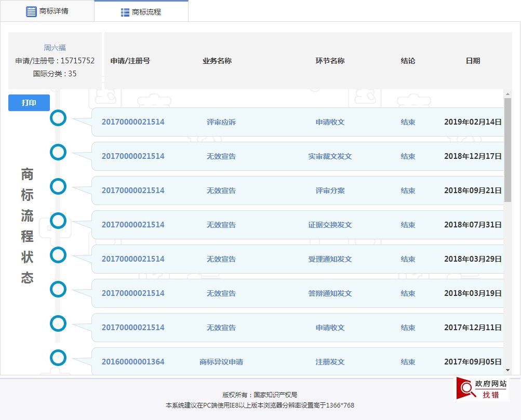Click 注册发文 step name
The width and height of the screenshot is (521, 420).
(330, 362)
